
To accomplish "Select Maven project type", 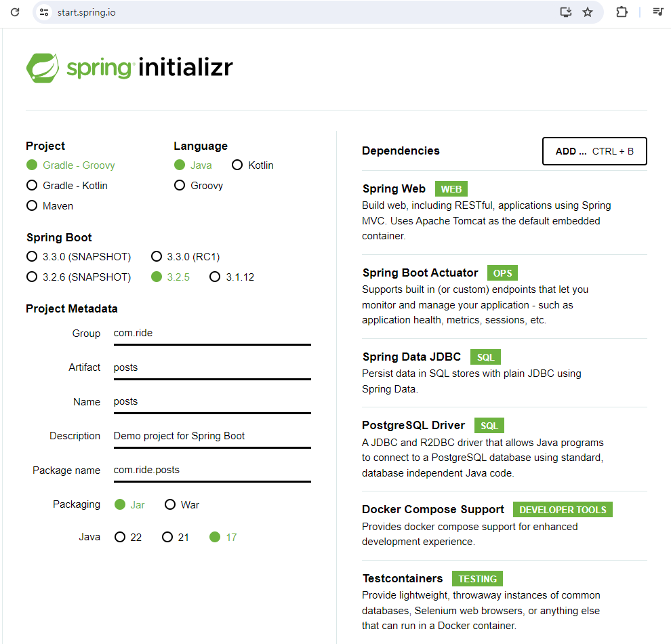I will (x=50, y=206).
